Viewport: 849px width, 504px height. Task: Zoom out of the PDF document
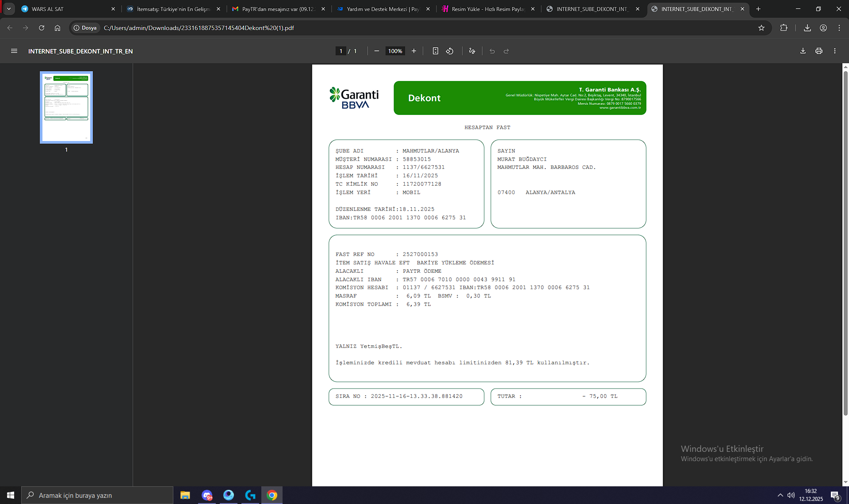click(377, 51)
